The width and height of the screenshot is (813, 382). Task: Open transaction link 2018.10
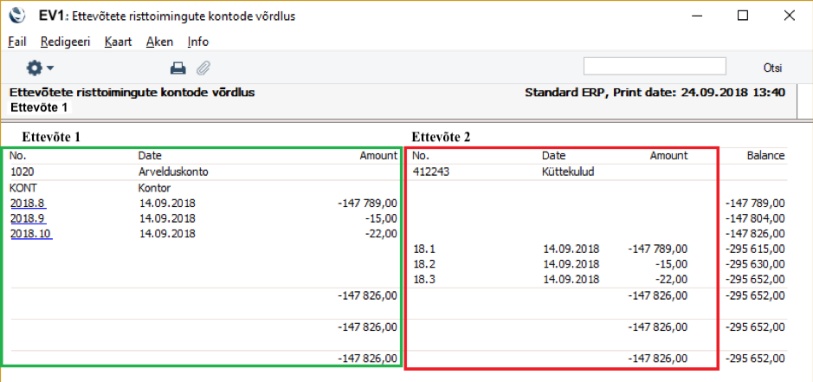[x=31, y=234]
